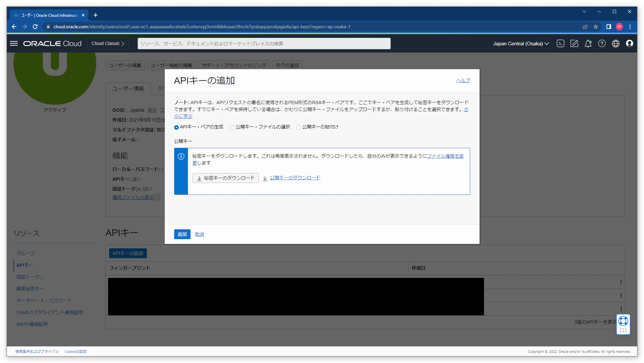
Task: Click the ORACLE Cloud logo
Action: 52,43
